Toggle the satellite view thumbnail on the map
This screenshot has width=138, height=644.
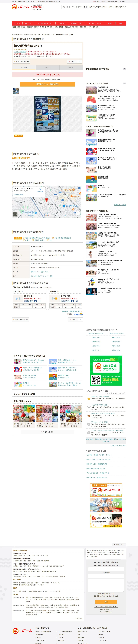pos(15,214)
